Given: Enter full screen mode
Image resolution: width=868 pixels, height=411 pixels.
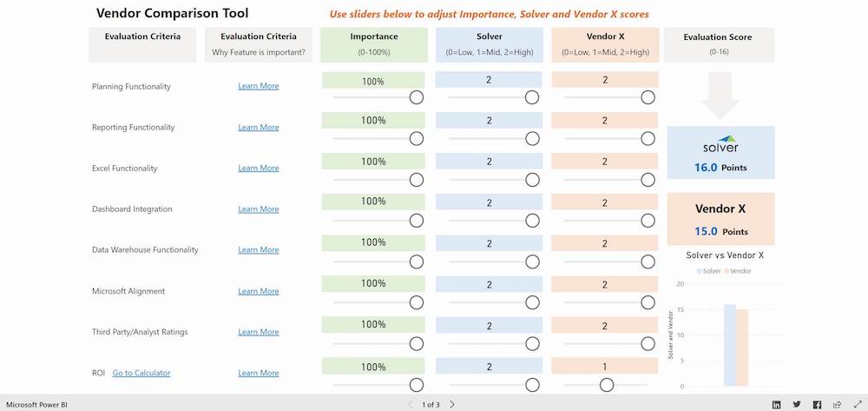Looking at the screenshot, I should [856, 404].
